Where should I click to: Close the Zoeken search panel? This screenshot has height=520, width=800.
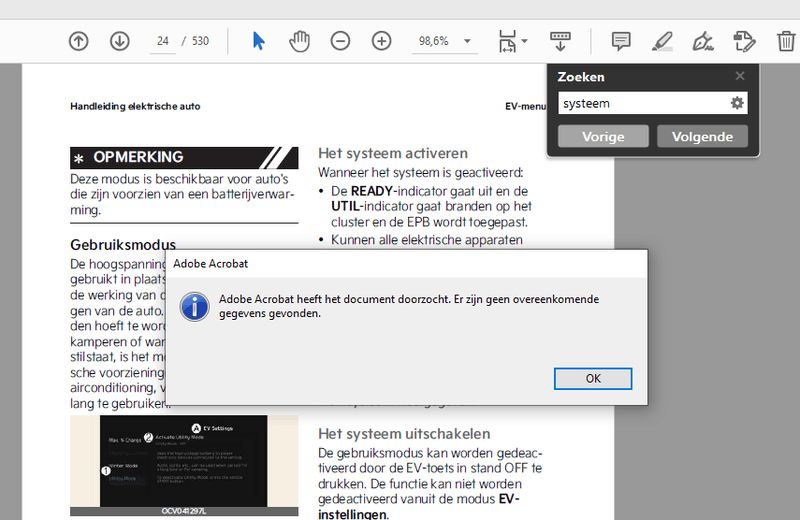click(x=740, y=76)
